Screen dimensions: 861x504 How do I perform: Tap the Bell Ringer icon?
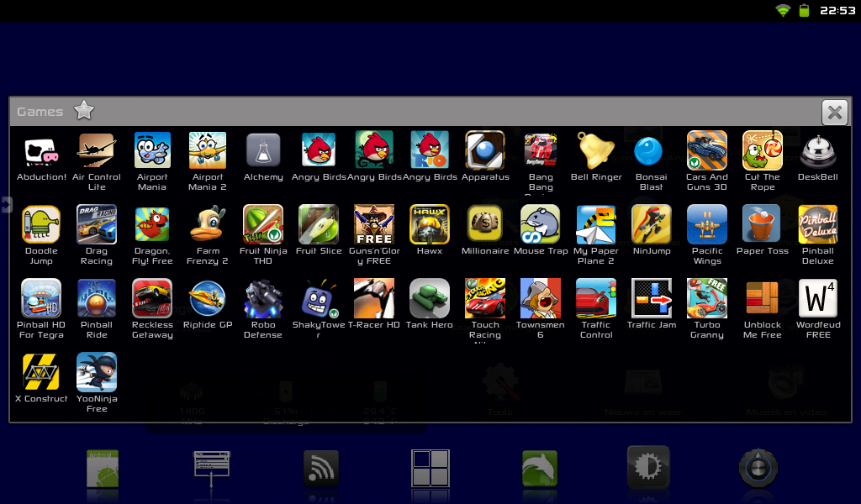[596, 151]
